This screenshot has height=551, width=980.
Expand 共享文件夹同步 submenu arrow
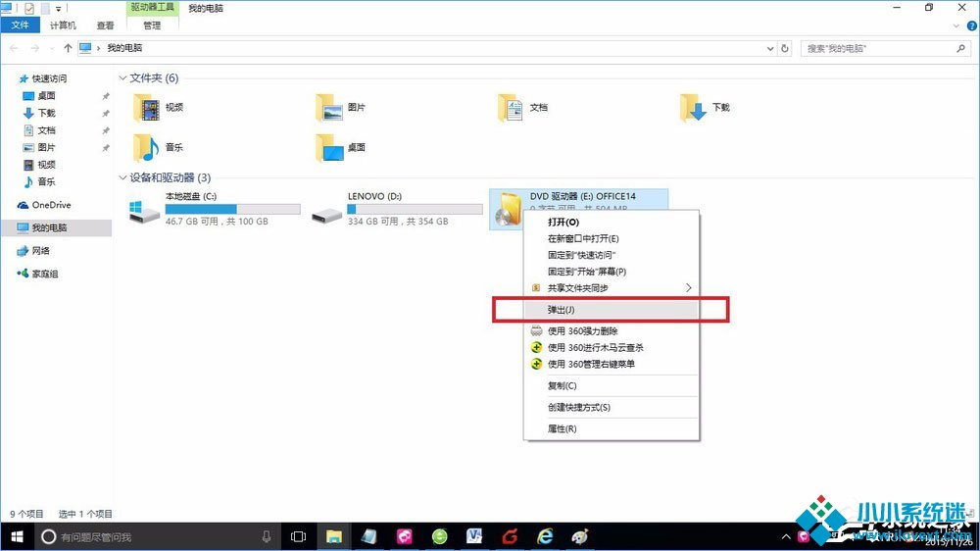(x=688, y=287)
